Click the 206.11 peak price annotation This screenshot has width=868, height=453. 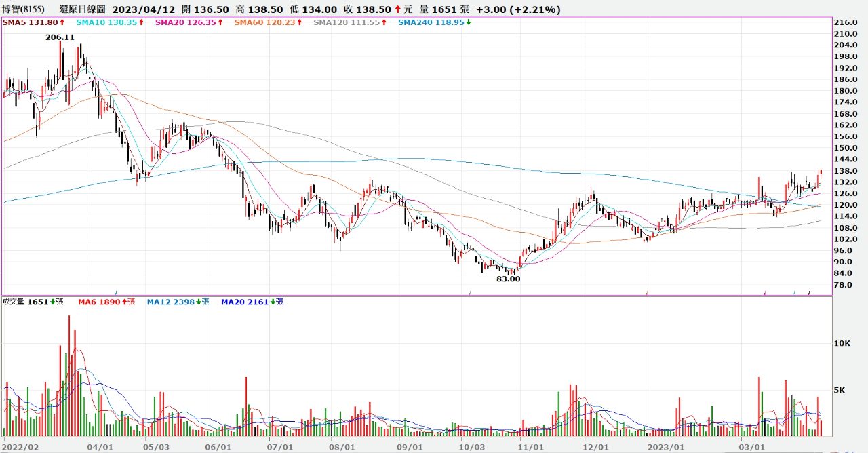pyautogui.click(x=59, y=39)
